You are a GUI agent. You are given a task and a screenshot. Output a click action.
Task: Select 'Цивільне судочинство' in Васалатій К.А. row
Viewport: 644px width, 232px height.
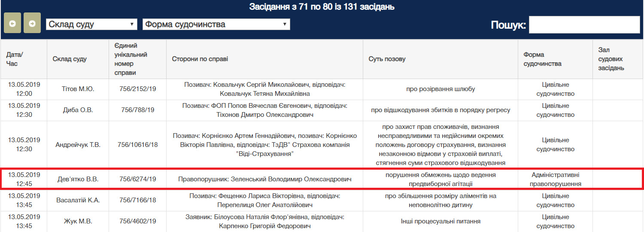tap(555, 200)
